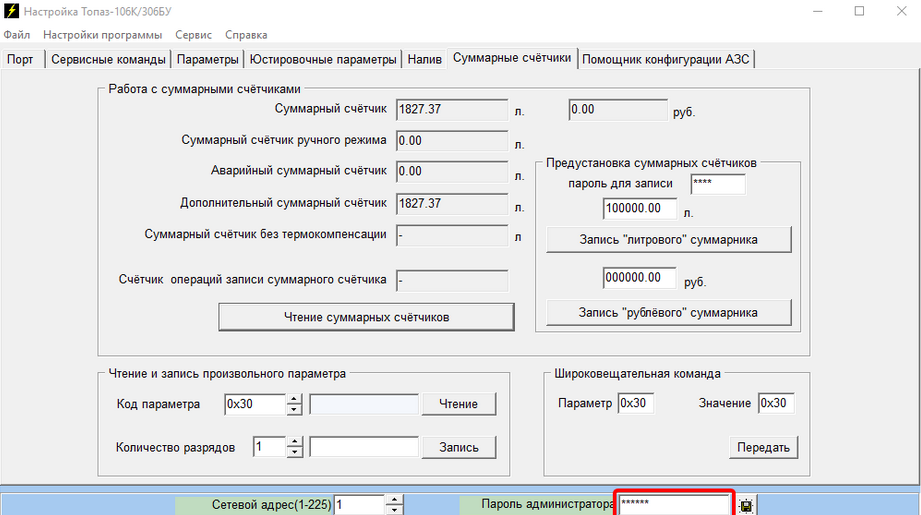Switch to the Параметры tab
The height and width of the screenshot is (515, 921).
click(207, 59)
